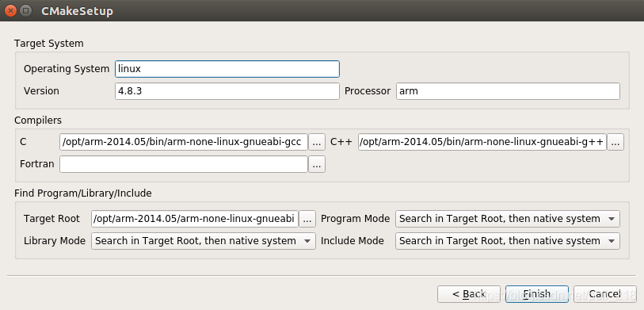
Task: Click the Version field showing 4.8.3
Action: point(227,91)
